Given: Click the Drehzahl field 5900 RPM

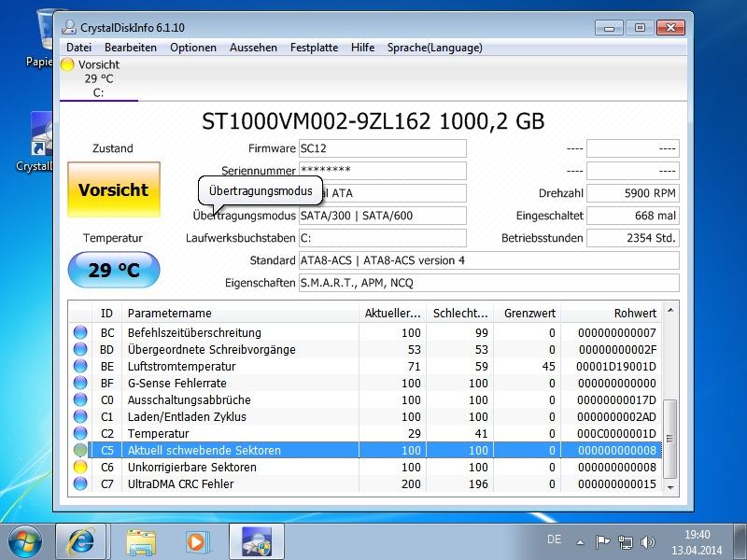Looking at the screenshot, I should tap(633, 193).
